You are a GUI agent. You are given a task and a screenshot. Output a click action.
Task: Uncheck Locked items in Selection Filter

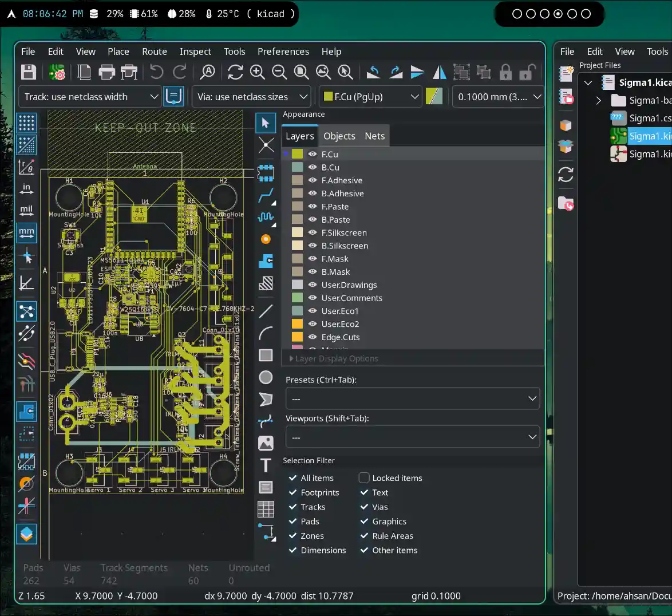tap(363, 477)
